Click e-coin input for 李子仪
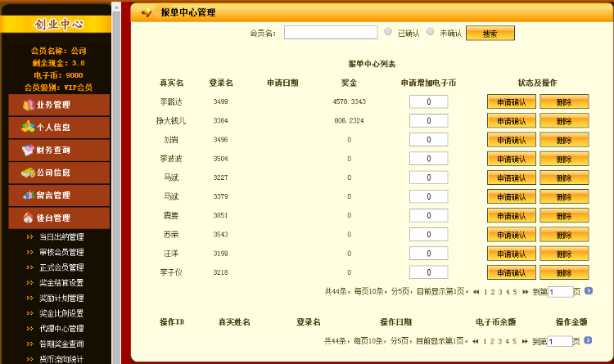Image resolution: width=614 pixels, height=364 pixels. [429, 272]
